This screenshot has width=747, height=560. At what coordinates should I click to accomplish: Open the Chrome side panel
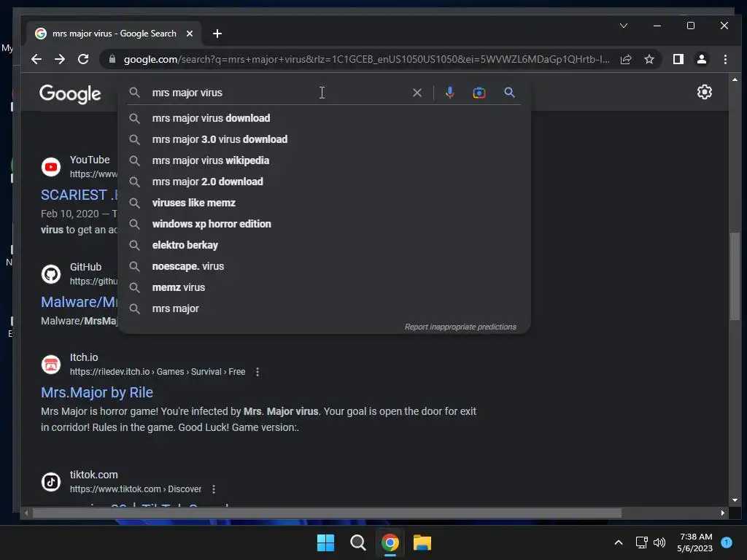pos(678,59)
